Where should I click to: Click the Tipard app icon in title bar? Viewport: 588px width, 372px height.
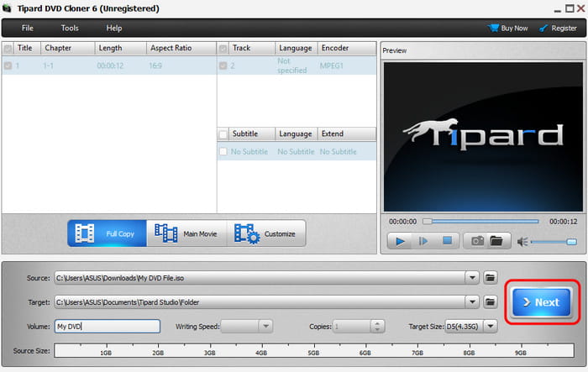7,8
